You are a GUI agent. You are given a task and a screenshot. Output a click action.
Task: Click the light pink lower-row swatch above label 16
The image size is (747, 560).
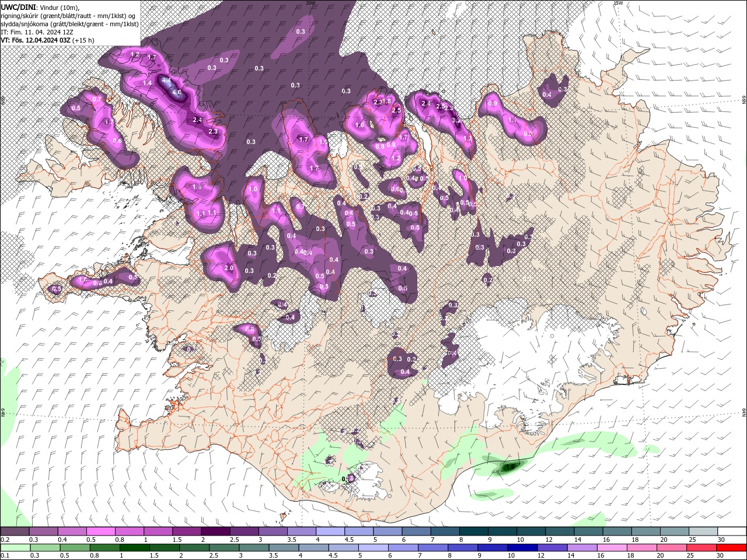click(612, 548)
